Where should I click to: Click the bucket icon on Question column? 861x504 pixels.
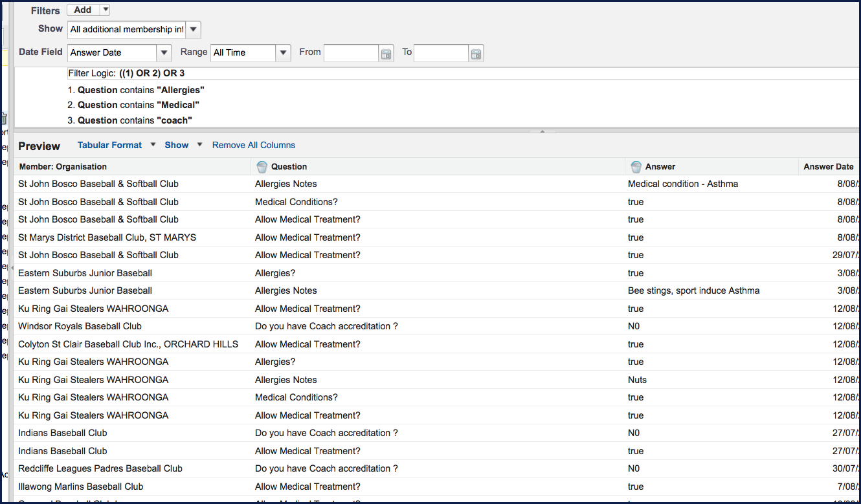coord(262,167)
